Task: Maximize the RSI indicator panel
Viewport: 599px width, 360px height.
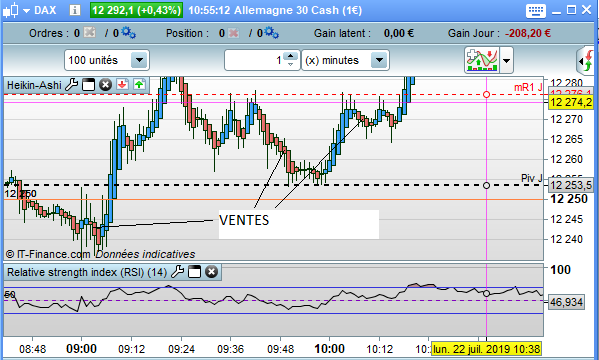Action: click(x=194, y=272)
